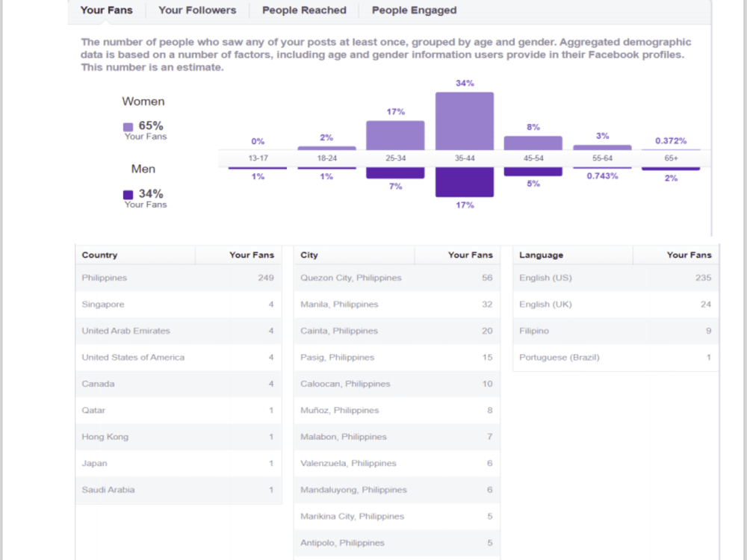Click the women 45-54 bar showing 8%
The image size is (747, 560).
(x=533, y=143)
